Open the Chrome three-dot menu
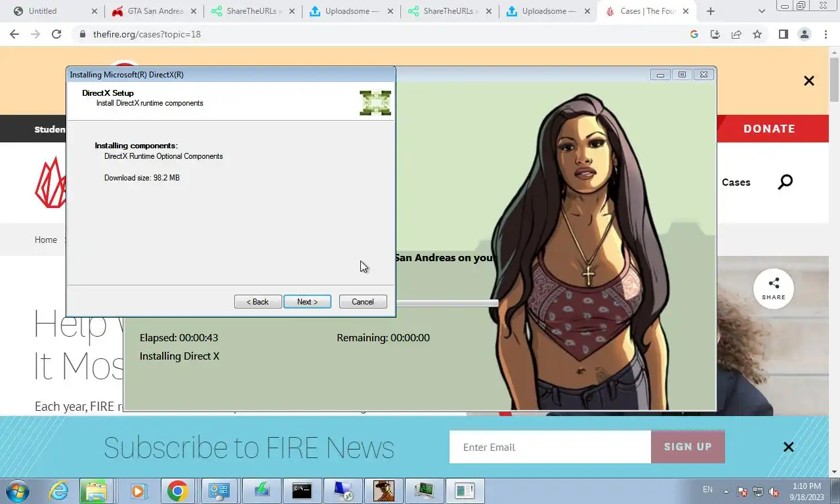The width and height of the screenshot is (840, 504). click(x=825, y=34)
